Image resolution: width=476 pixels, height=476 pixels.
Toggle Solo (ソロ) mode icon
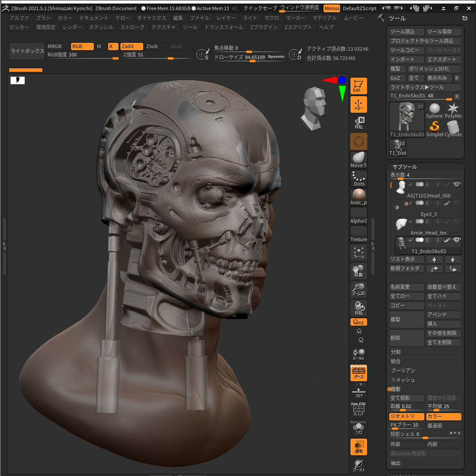tap(358, 428)
